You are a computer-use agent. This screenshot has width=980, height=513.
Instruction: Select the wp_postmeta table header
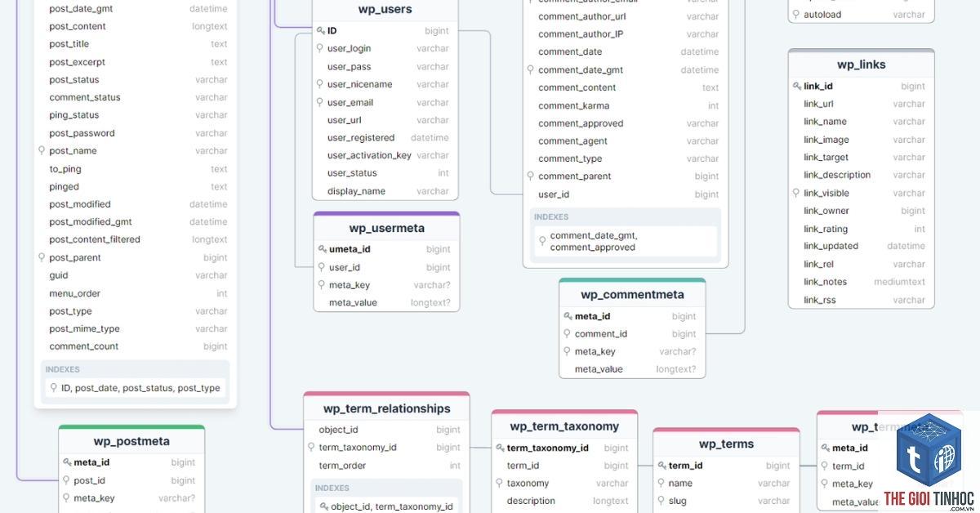click(x=131, y=441)
